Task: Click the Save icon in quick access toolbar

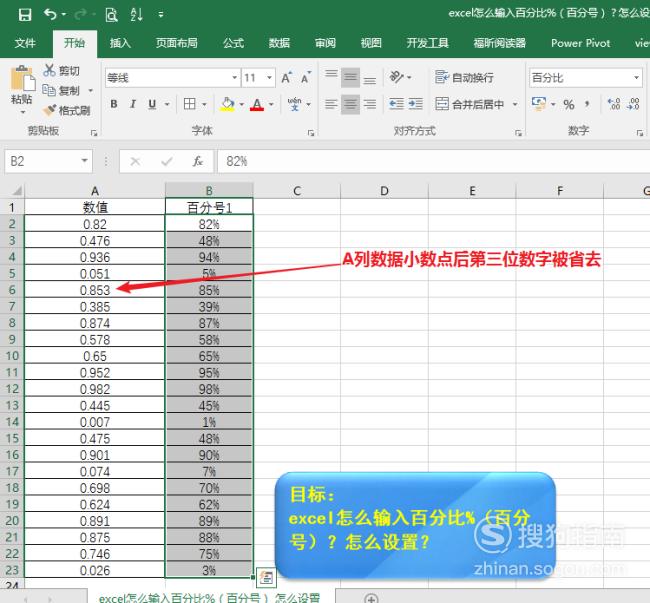Action: coord(25,15)
